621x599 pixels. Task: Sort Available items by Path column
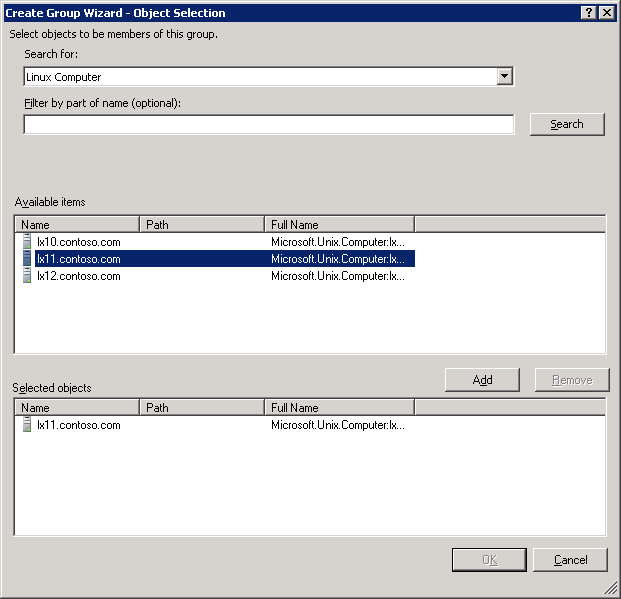pos(201,225)
